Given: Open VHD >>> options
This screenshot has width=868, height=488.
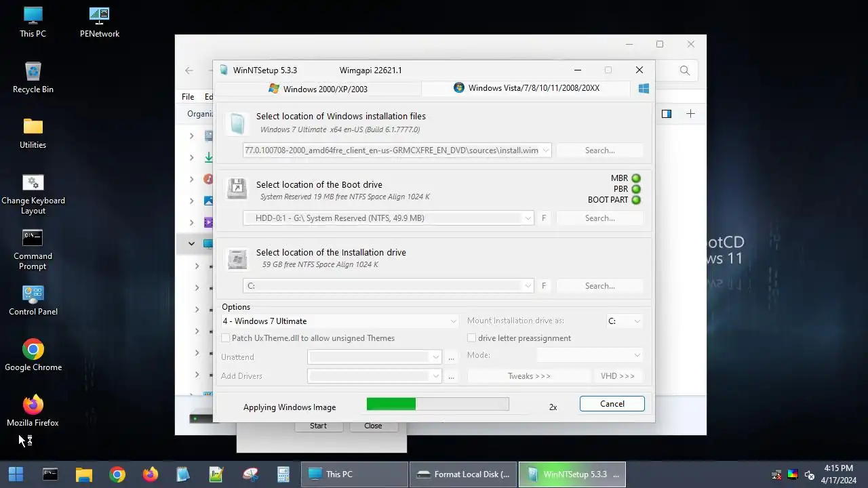Looking at the screenshot, I should click(x=618, y=375).
